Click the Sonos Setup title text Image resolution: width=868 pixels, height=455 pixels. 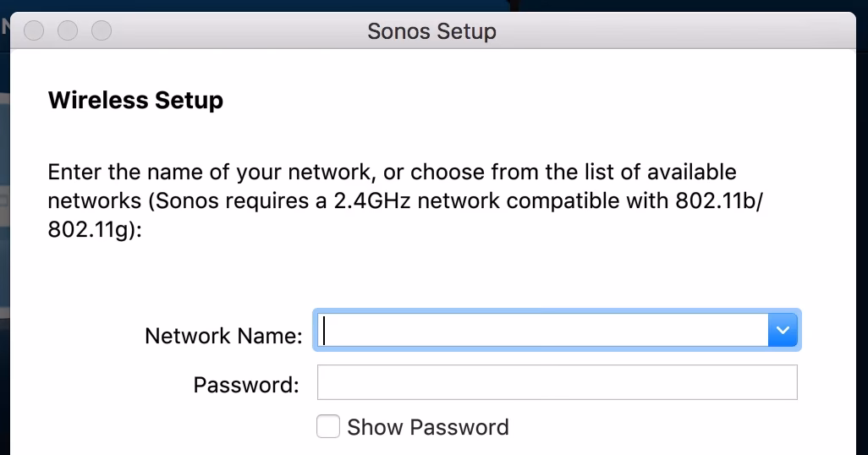(x=431, y=31)
